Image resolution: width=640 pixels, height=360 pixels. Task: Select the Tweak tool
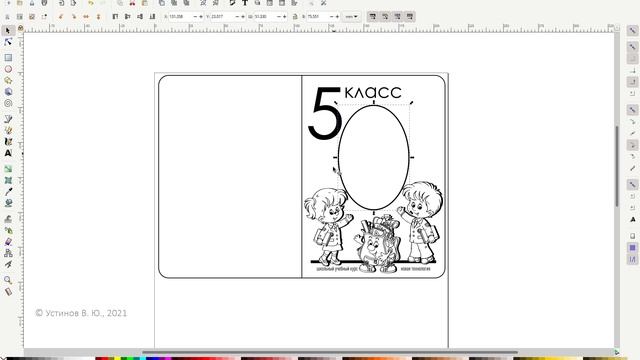tap(8, 218)
